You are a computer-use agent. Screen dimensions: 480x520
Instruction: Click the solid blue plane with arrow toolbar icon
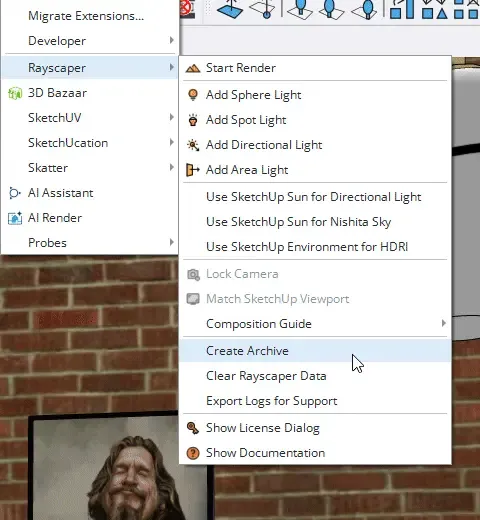pyautogui.click(x=230, y=9)
